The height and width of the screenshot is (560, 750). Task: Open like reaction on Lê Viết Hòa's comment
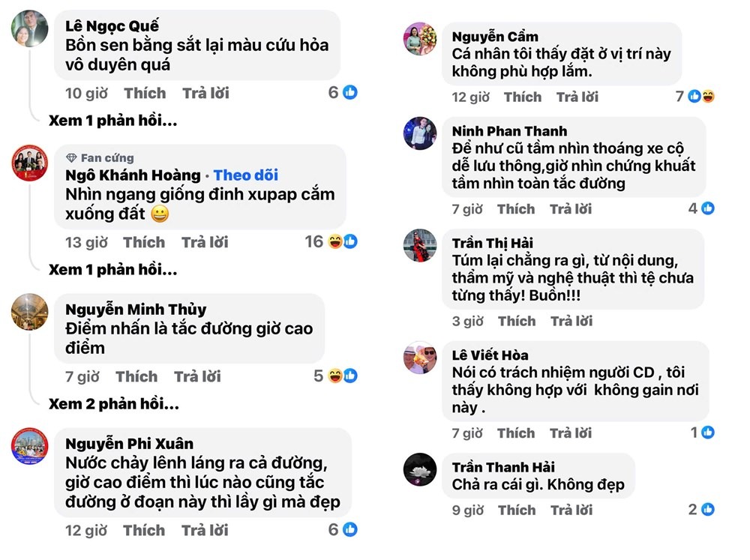[708, 432]
